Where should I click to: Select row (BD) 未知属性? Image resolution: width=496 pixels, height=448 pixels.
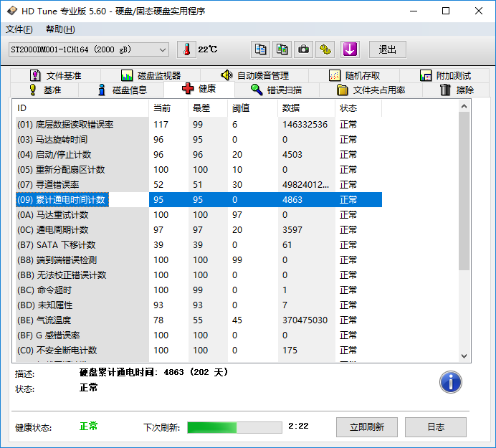(x=199, y=305)
